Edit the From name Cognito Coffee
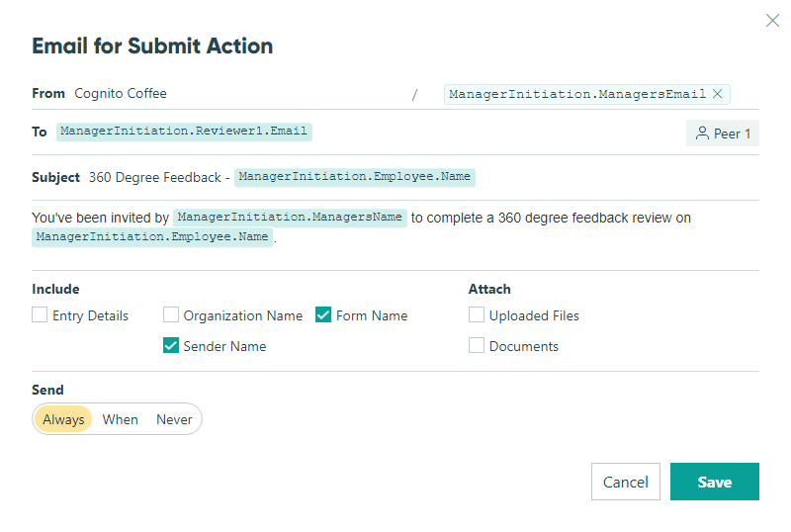The height and width of the screenshot is (532, 791). [121, 94]
